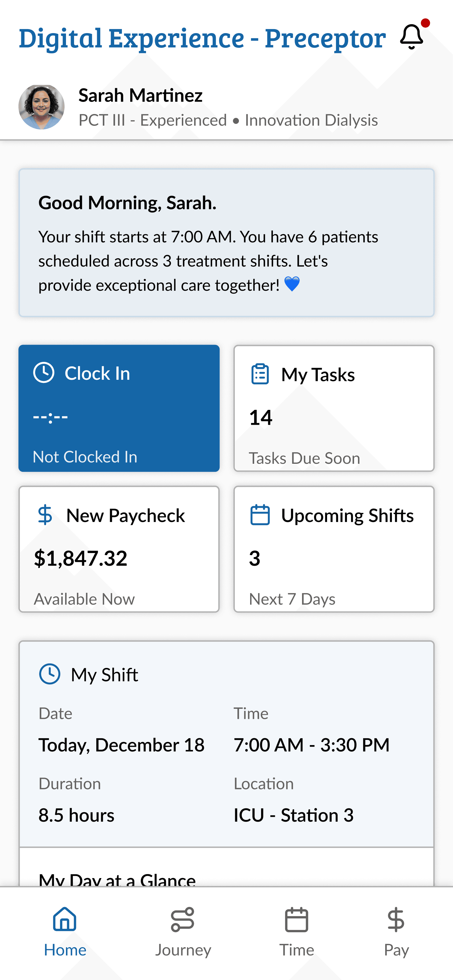Click the My Shift clock icon
Image resolution: width=453 pixels, height=980 pixels.
(x=50, y=674)
